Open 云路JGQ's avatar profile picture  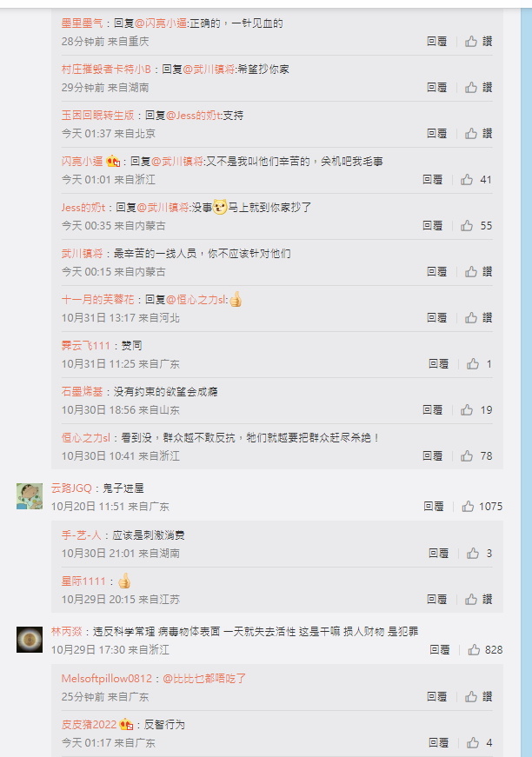coord(30,495)
